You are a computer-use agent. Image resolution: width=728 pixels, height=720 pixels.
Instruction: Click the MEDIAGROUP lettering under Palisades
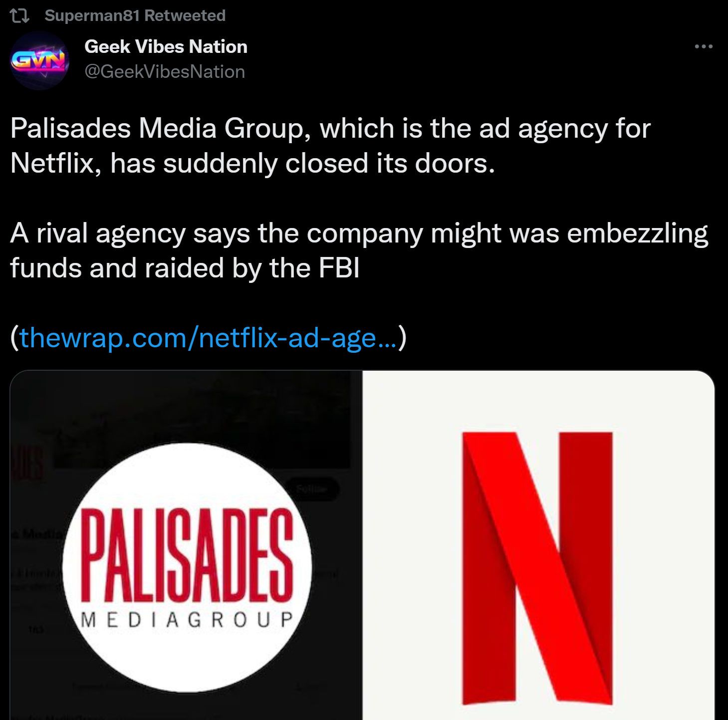click(x=187, y=620)
